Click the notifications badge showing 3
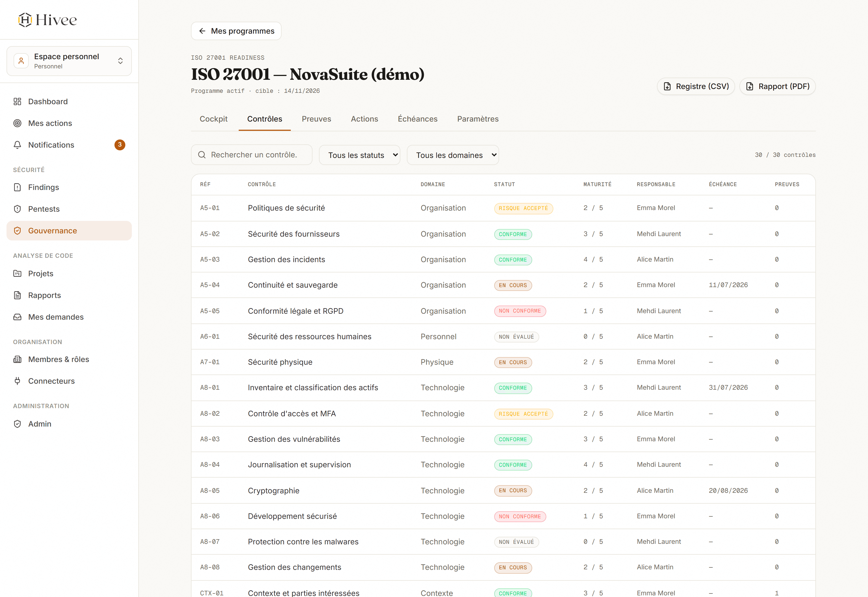This screenshot has height=597, width=868. pos(120,145)
